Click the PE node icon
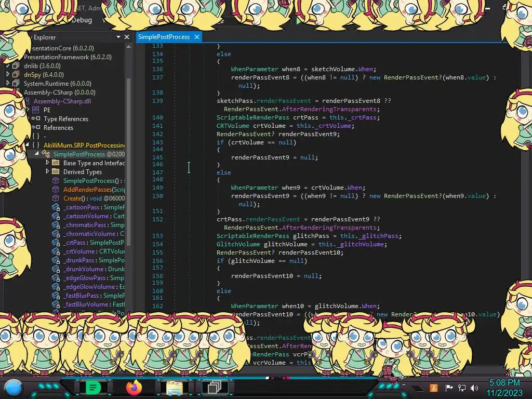The width and height of the screenshot is (532, 399). (36, 110)
